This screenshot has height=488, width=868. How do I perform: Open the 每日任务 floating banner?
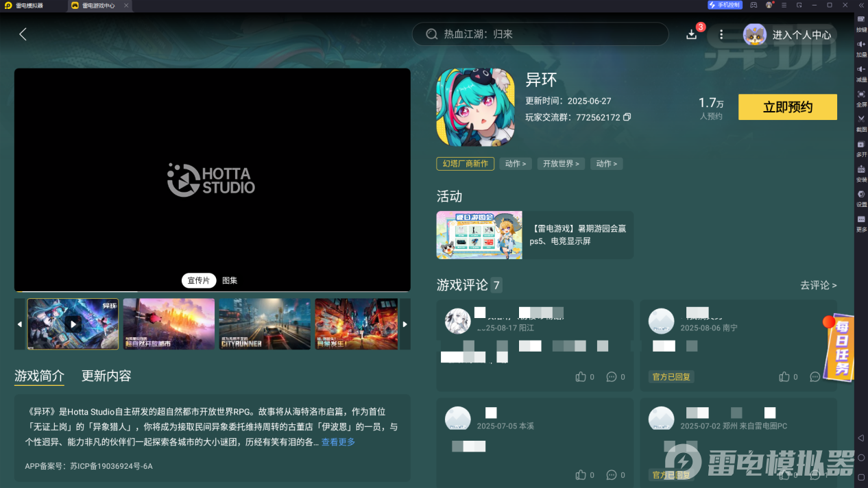(841, 350)
